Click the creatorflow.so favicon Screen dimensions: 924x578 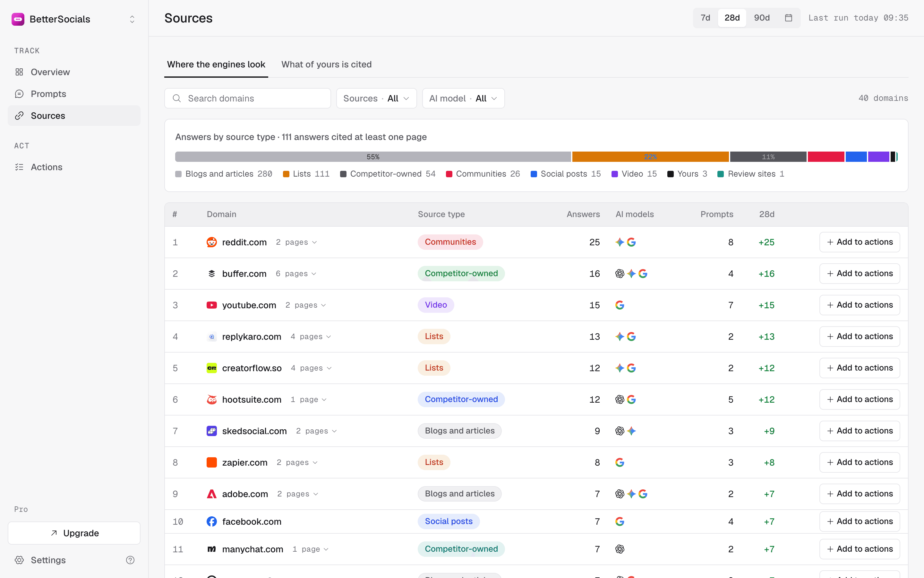pyautogui.click(x=211, y=368)
